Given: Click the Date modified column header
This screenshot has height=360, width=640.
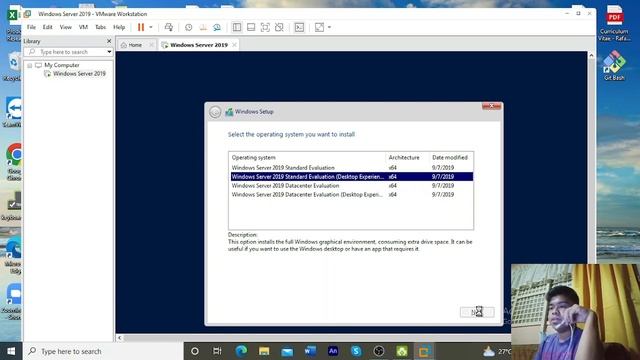Looking at the screenshot, I should (x=451, y=158).
